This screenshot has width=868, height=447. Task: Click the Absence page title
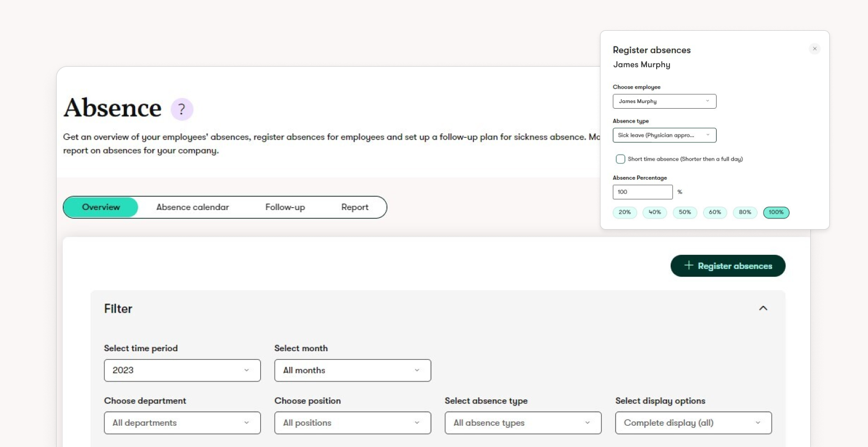click(113, 108)
